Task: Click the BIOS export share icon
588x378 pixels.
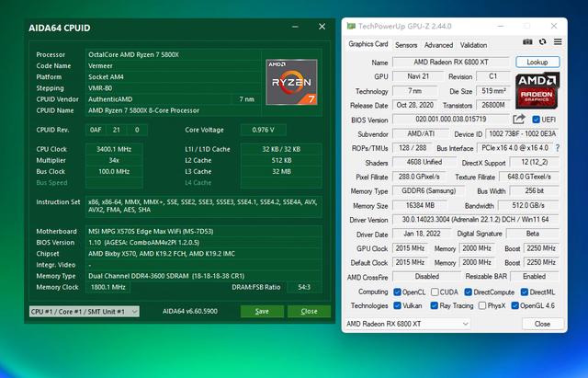Action: pyautogui.click(x=519, y=120)
